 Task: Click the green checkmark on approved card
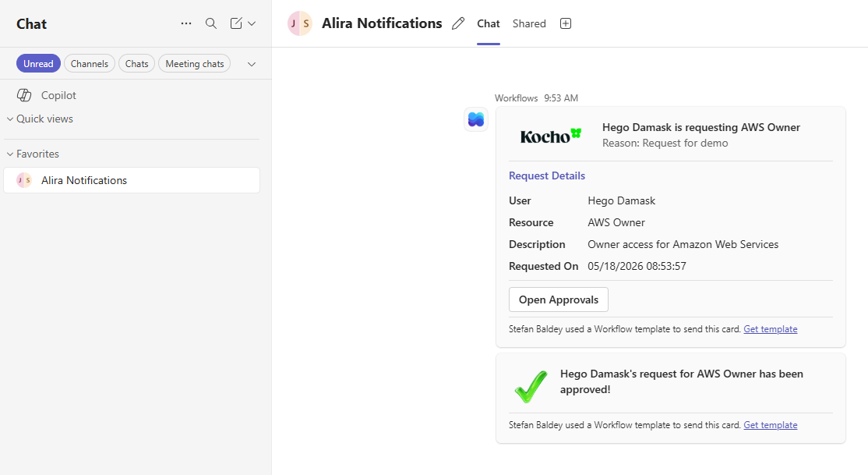click(x=531, y=386)
